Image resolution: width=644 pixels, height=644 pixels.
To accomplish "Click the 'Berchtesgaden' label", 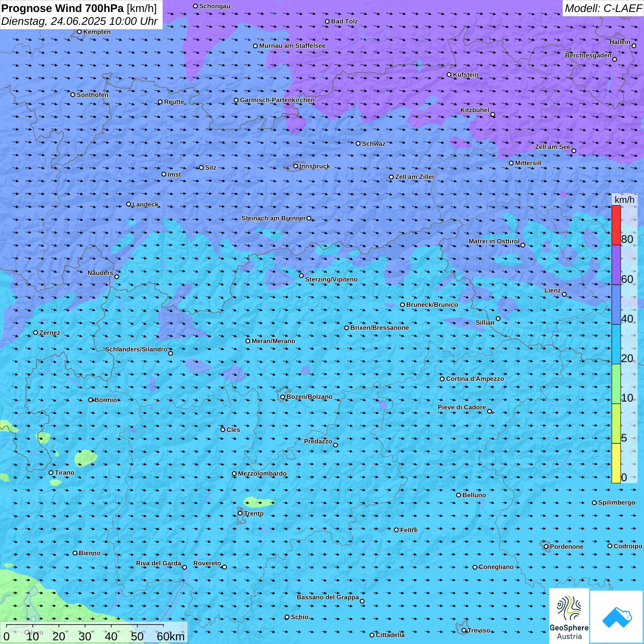I will [588, 55].
